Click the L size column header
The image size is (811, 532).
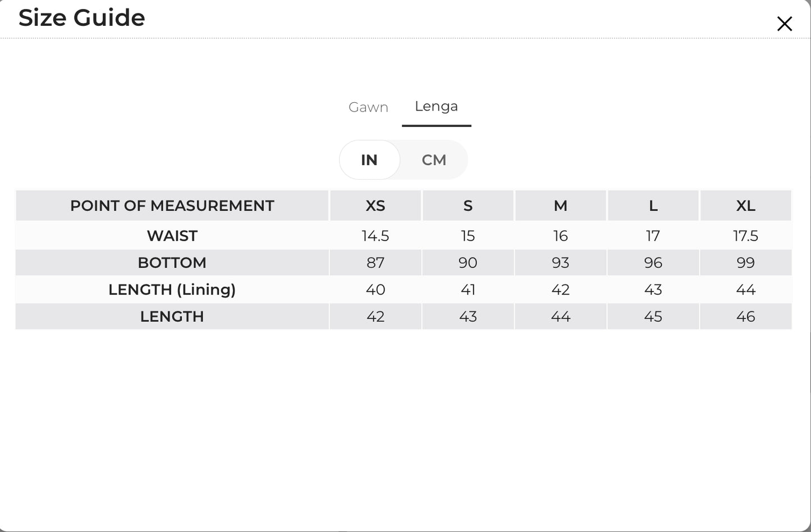point(653,205)
